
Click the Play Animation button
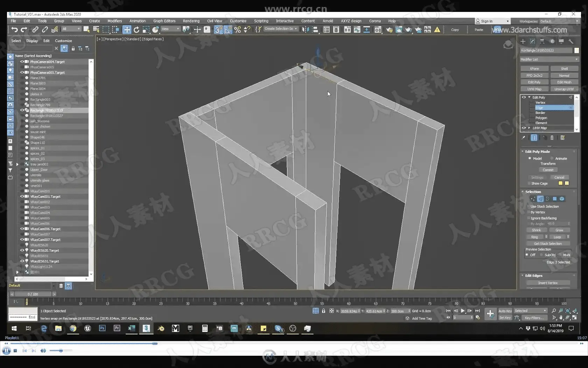[x=463, y=311]
